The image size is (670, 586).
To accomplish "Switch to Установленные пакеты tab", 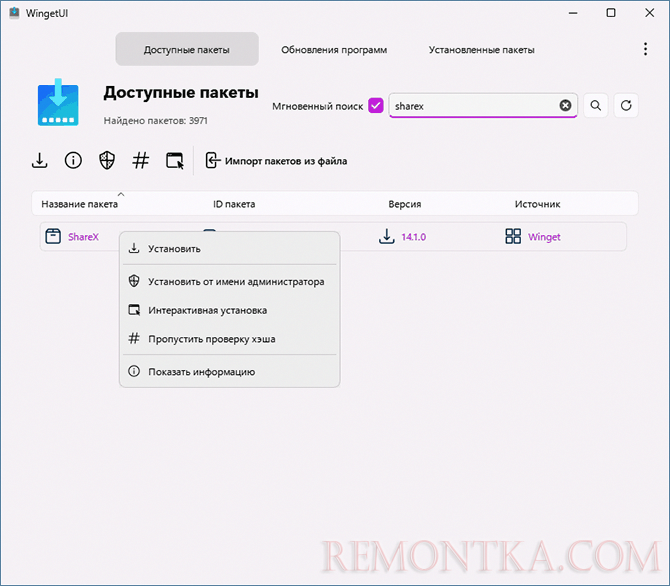I will [482, 50].
